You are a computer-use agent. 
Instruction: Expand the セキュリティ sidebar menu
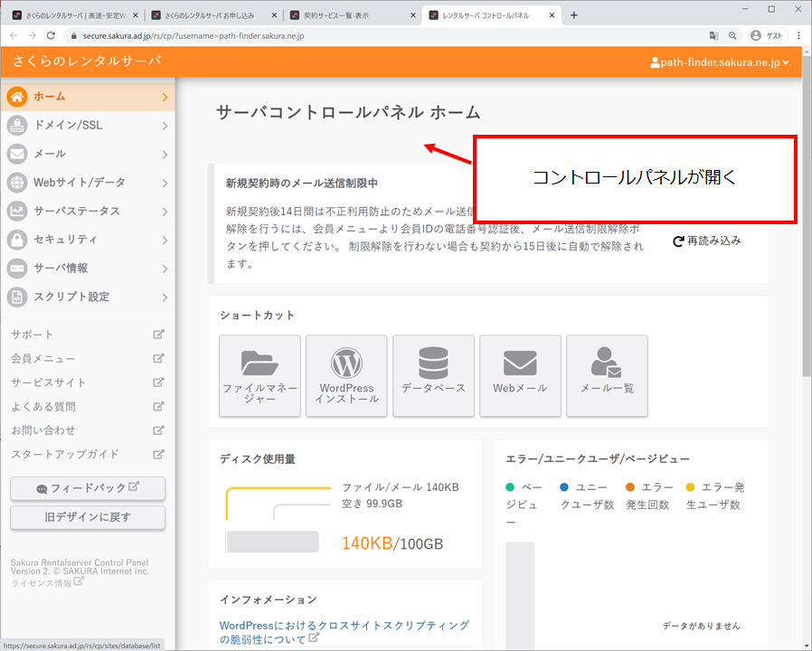[x=88, y=240]
